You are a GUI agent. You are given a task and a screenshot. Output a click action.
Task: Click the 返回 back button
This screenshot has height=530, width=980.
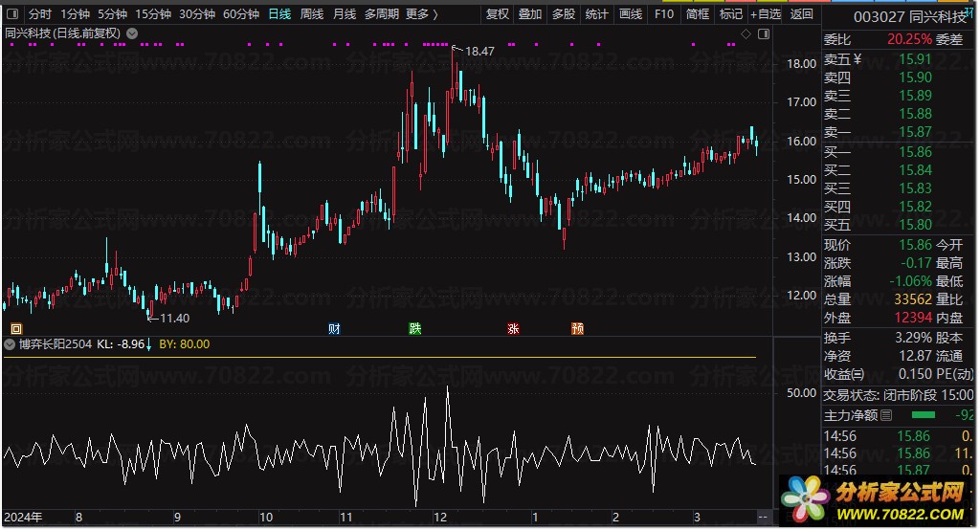point(801,14)
